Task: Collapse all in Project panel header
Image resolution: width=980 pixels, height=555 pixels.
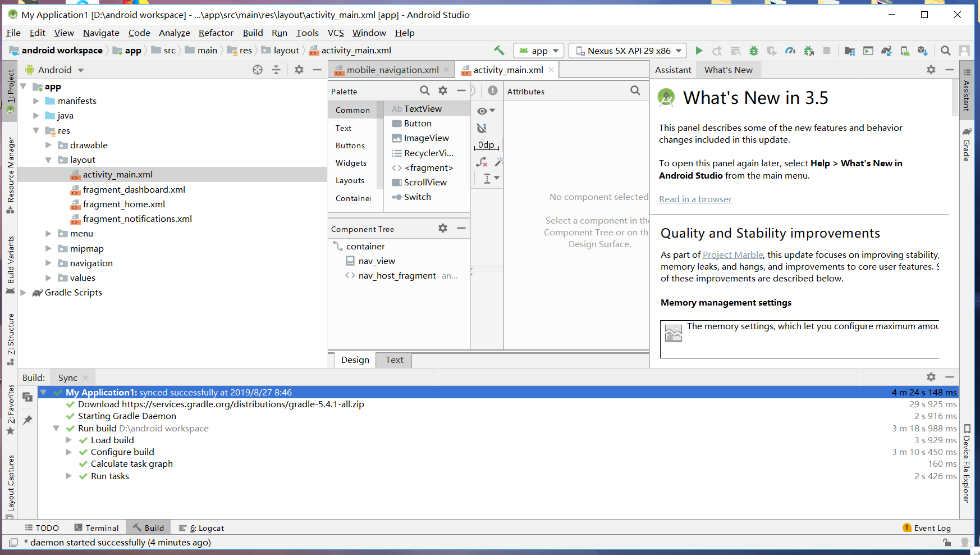Action: 276,70
